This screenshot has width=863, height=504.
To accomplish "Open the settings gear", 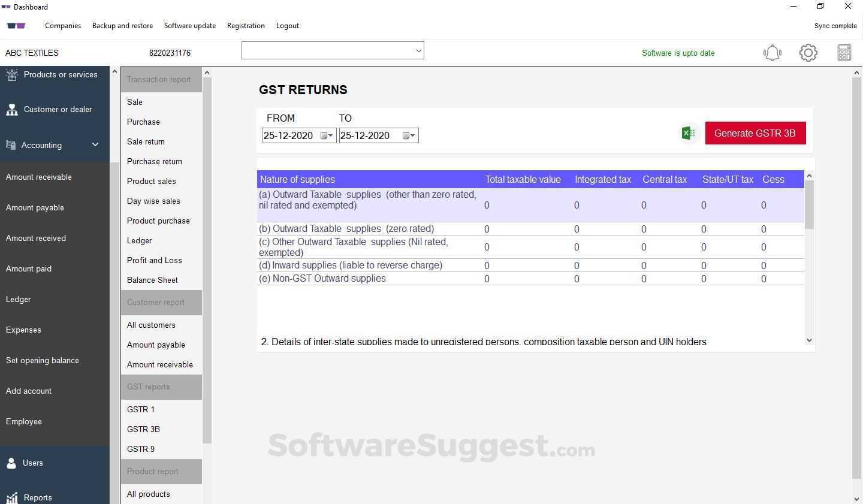I will pos(808,53).
